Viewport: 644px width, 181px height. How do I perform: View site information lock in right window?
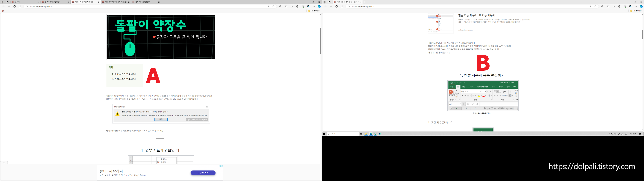349,6
